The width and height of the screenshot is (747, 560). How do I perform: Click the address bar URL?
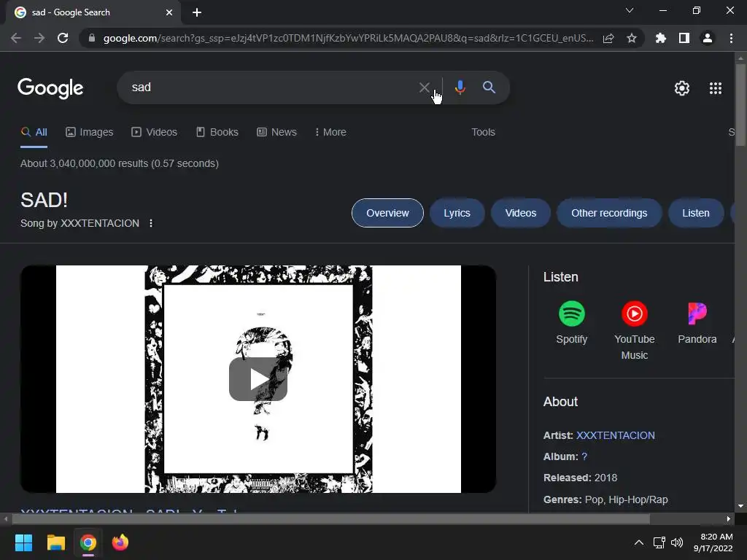click(x=348, y=38)
